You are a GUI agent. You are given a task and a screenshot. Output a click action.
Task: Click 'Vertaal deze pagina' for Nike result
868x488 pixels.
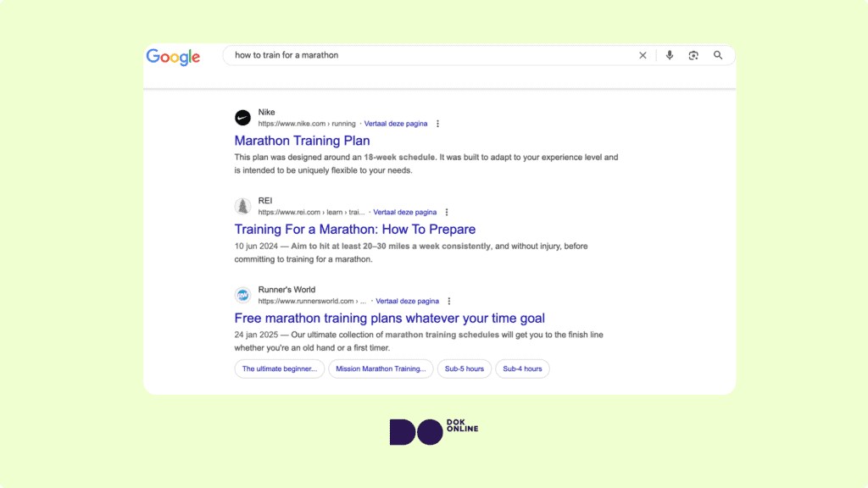396,124
